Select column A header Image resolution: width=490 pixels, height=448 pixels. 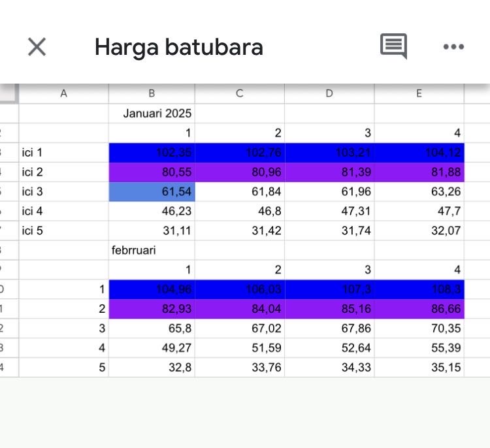(x=63, y=93)
